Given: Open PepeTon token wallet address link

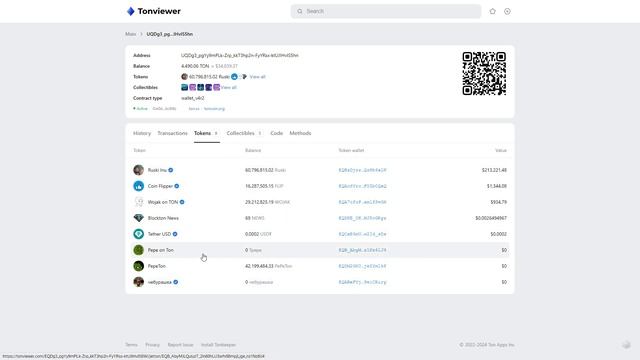Looking at the screenshot, I should point(362,266).
